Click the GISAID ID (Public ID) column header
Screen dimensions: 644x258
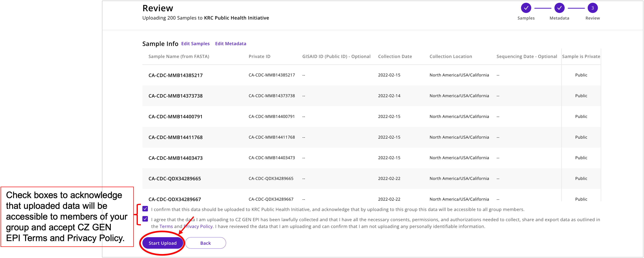pyautogui.click(x=336, y=56)
